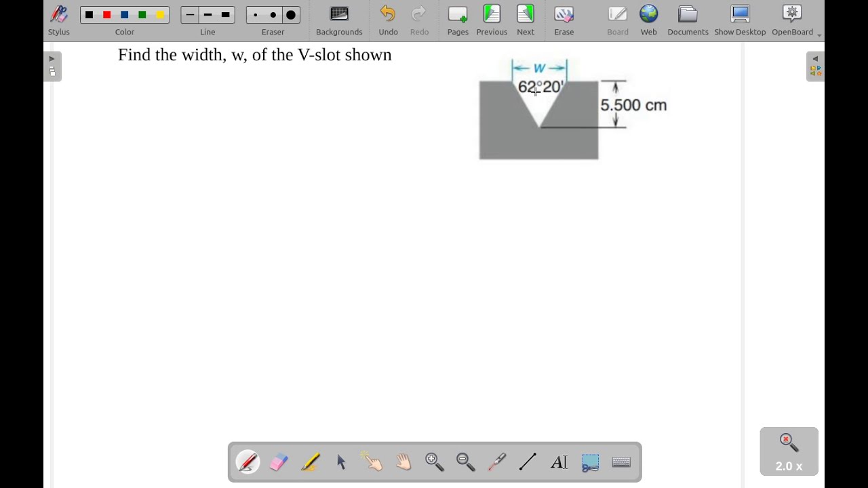Choose the medium line width
868x488 pixels.
click(208, 15)
